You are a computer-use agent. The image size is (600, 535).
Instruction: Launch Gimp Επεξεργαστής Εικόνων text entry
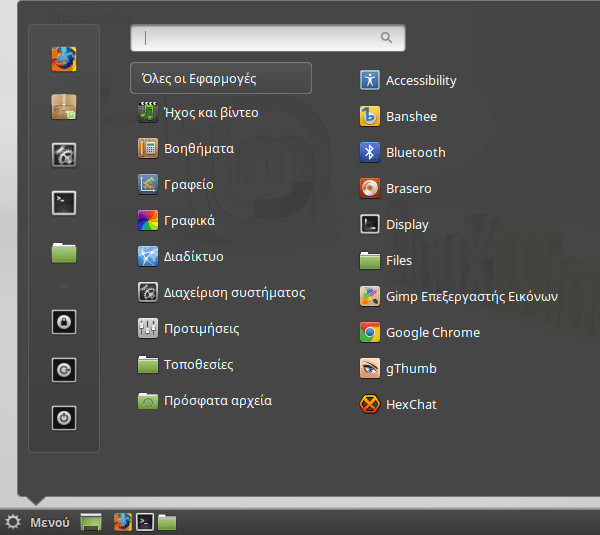point(472,297)
